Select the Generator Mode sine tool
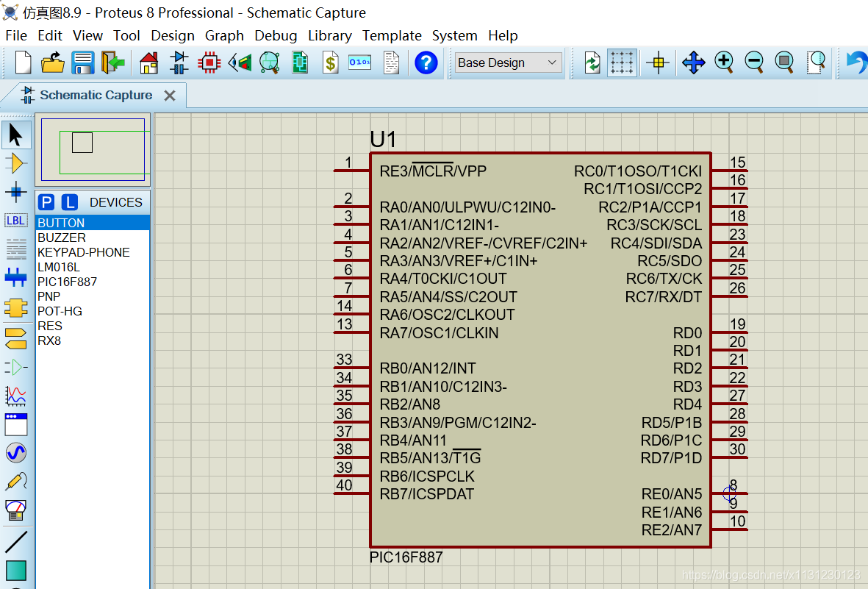Screen dimensions: 868x589 point(15,453)
